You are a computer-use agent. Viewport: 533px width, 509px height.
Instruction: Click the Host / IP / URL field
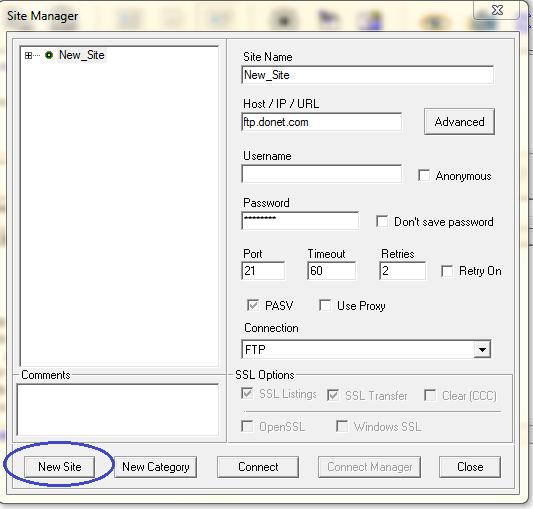point(322,122)
